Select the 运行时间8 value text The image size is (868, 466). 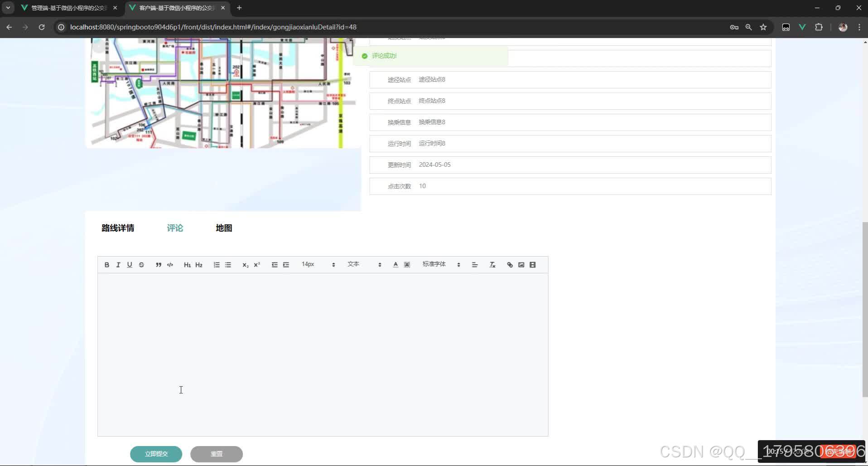[x=432, y=143]
